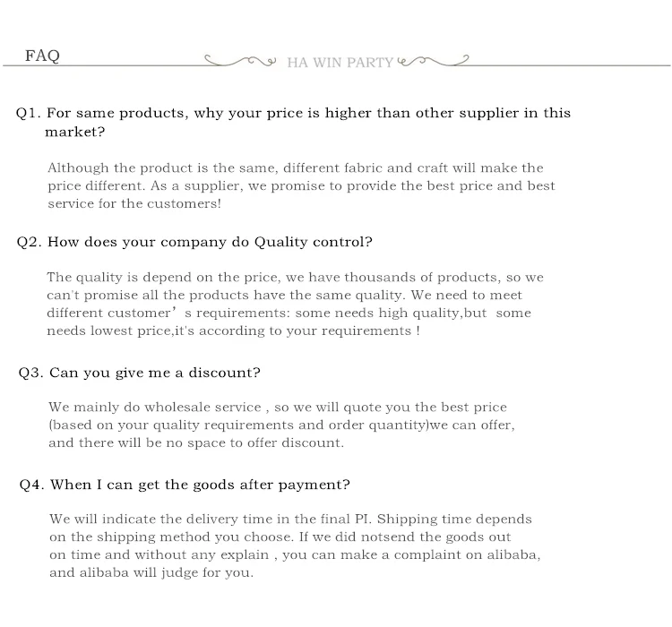This screenshot has width=672, height=627.
Task: Click the Q4. question number label
Action: click(x=32, y=485)
